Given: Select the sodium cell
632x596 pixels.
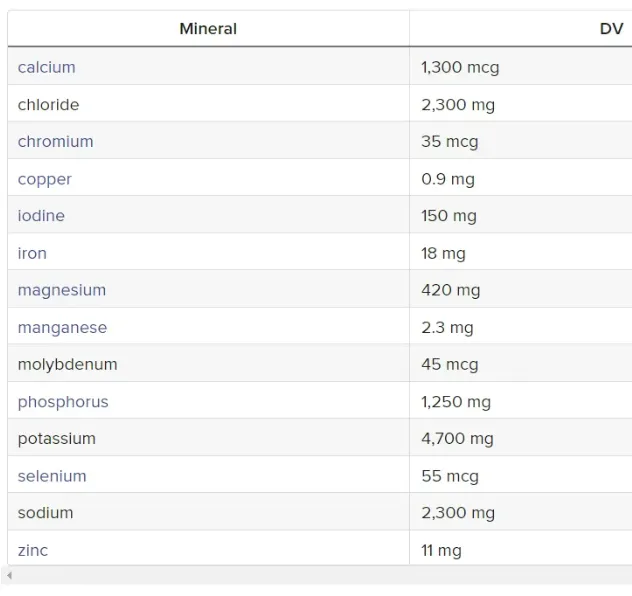Looking at the screenshot, I should (x=45, y=512).
